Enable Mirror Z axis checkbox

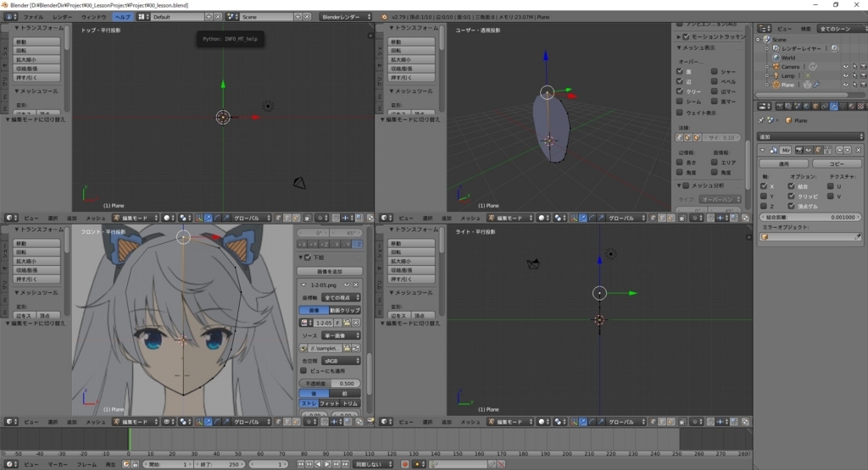(x=764, y=207)
